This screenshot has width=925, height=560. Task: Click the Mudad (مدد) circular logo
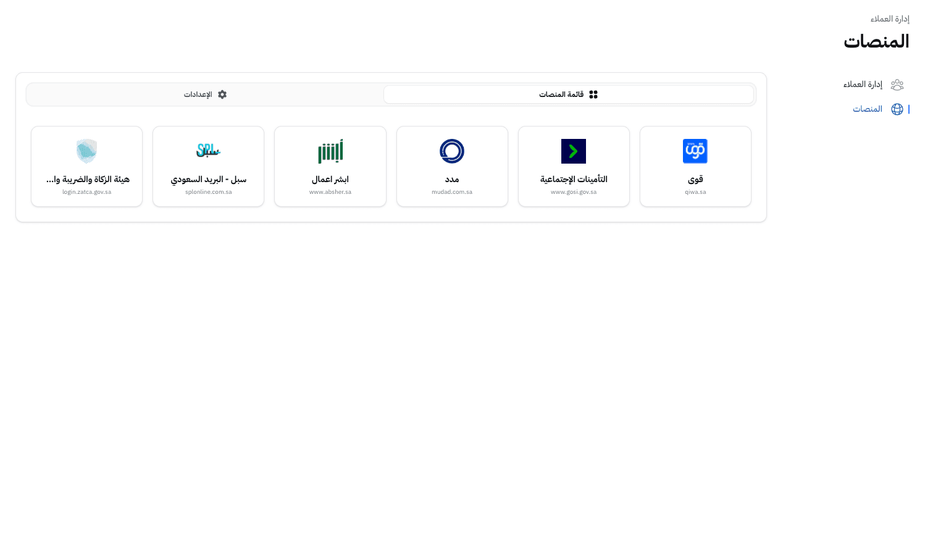[452, 151]
